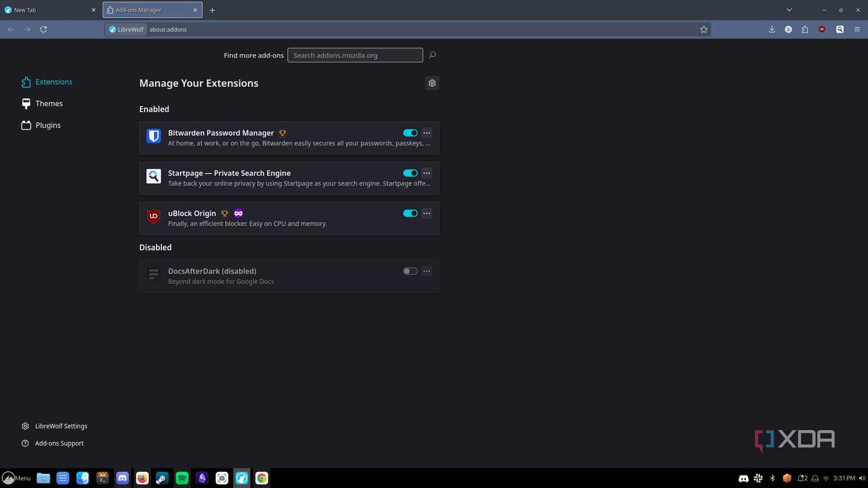Open Google Chrome from the taskbar
The image size is (868, 488).
261,478
